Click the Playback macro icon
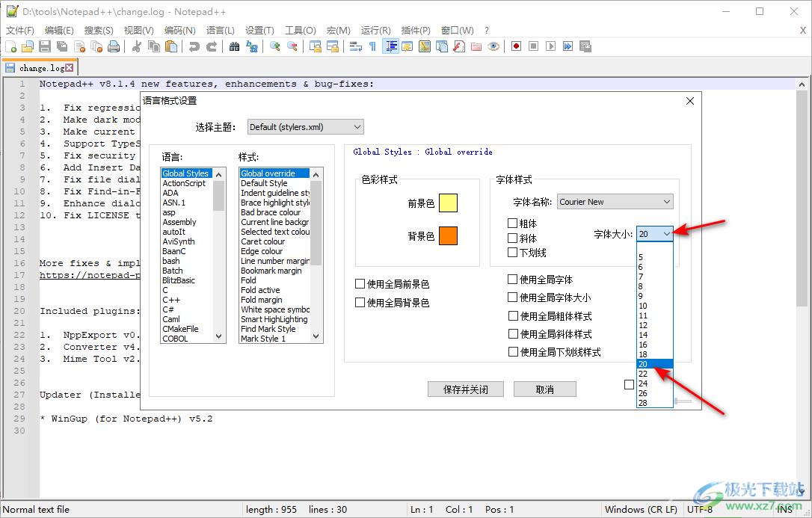This screenshot has height=518, width=812. (x=550, y=46)
